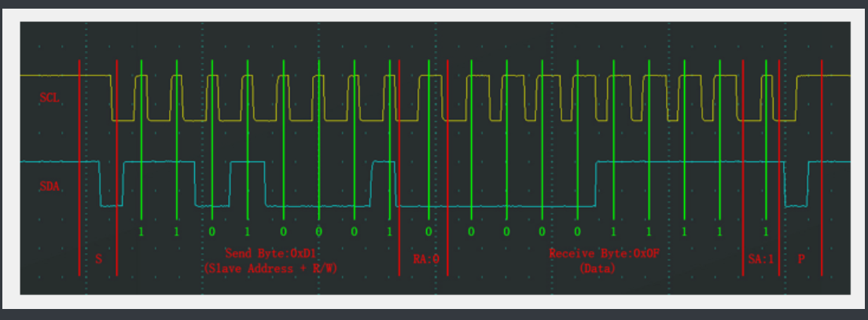Click the SDA channel label
The width and height of the screenshot is (868, 320).
click(x=50, y=187)
